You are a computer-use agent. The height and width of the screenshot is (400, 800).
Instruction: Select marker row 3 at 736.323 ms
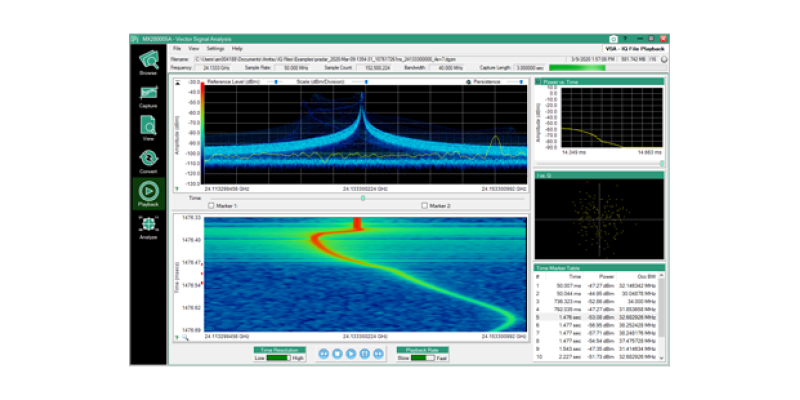596,301
